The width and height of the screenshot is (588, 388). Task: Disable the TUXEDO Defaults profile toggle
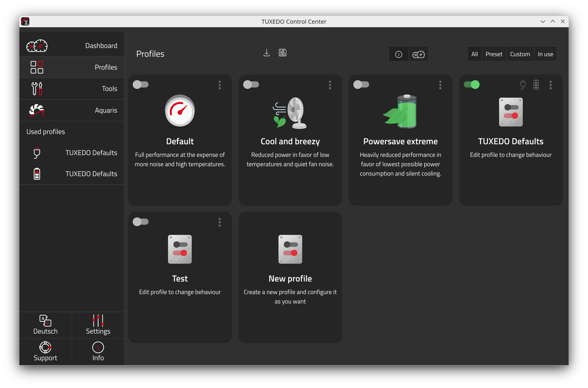(472, 85)
